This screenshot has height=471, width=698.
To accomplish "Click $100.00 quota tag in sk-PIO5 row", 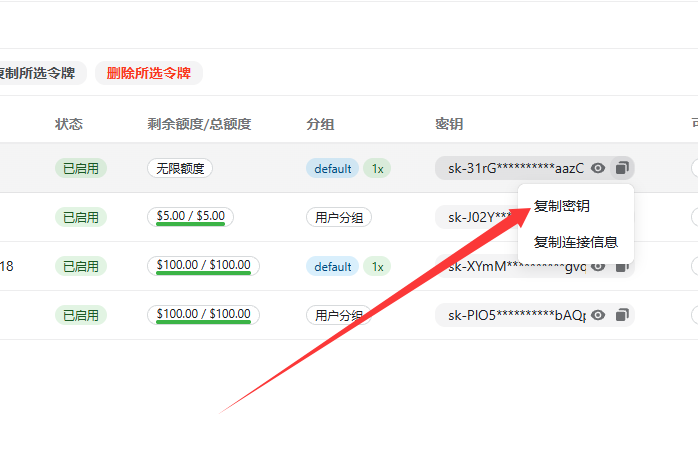I will [x=203, y=315].
